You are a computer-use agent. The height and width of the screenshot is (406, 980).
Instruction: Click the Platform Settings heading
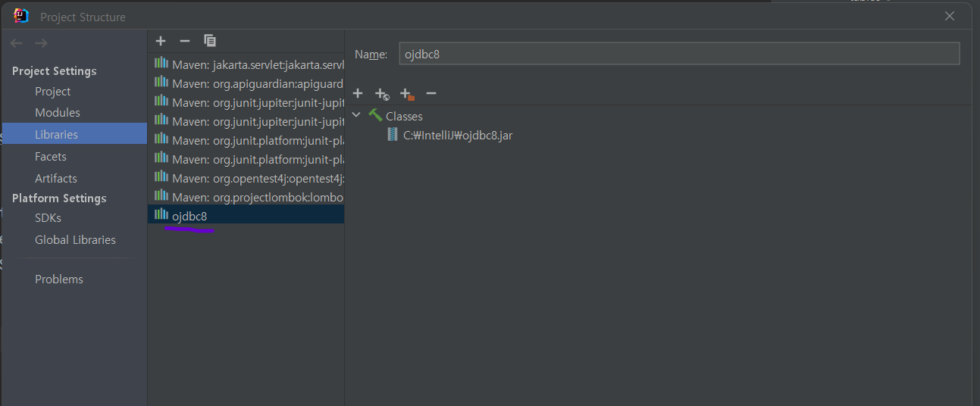point(59,198)
